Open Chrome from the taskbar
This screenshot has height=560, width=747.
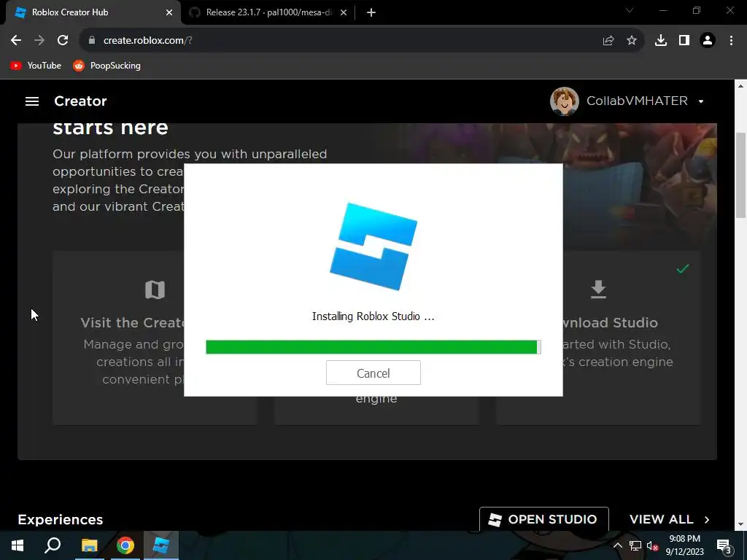coord(125,545)
